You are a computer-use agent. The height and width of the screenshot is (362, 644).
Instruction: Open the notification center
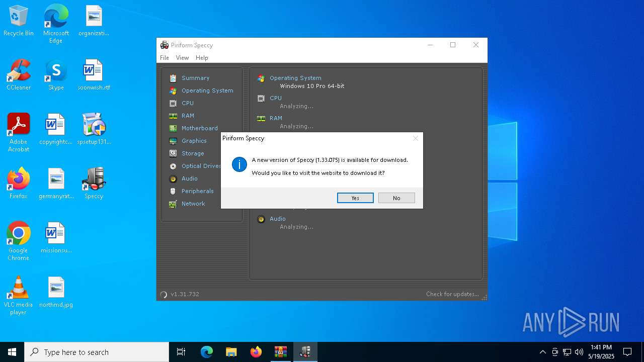tap(627, 352)
